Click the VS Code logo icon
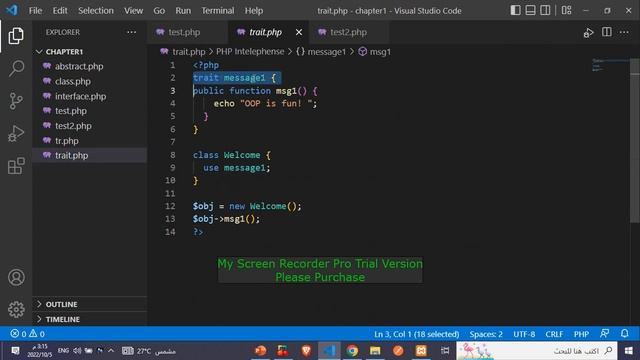This screenshot has height=360, width=640. point(11,10)
